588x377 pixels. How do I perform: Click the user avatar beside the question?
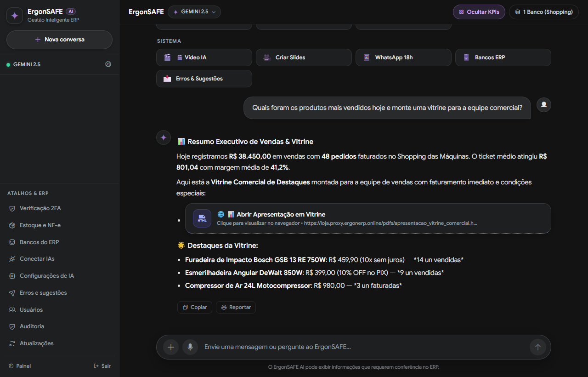(x=544, y=105)
